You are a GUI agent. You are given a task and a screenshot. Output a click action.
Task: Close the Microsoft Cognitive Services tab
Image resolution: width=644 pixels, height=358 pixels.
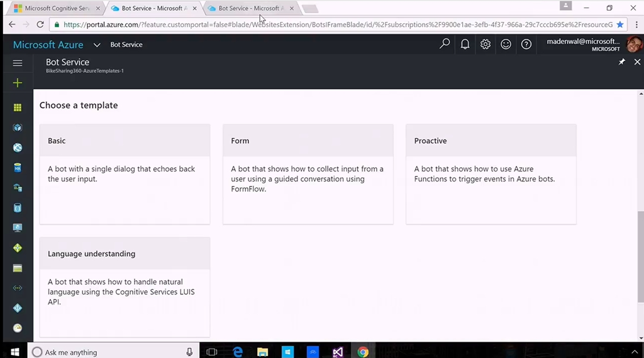click(97, 8)
